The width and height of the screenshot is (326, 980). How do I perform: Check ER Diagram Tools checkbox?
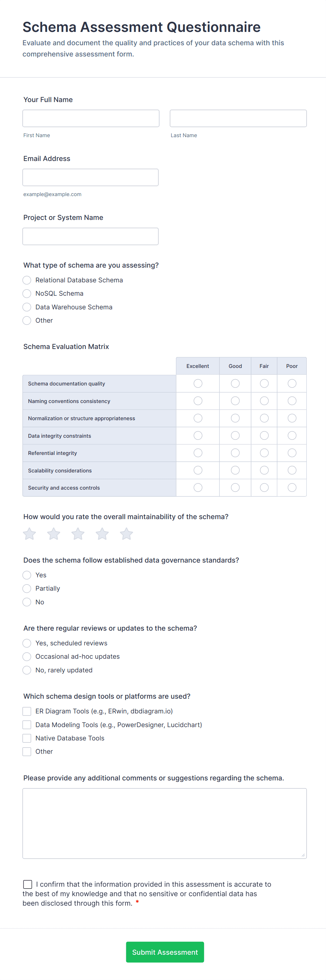pos(27,711)
